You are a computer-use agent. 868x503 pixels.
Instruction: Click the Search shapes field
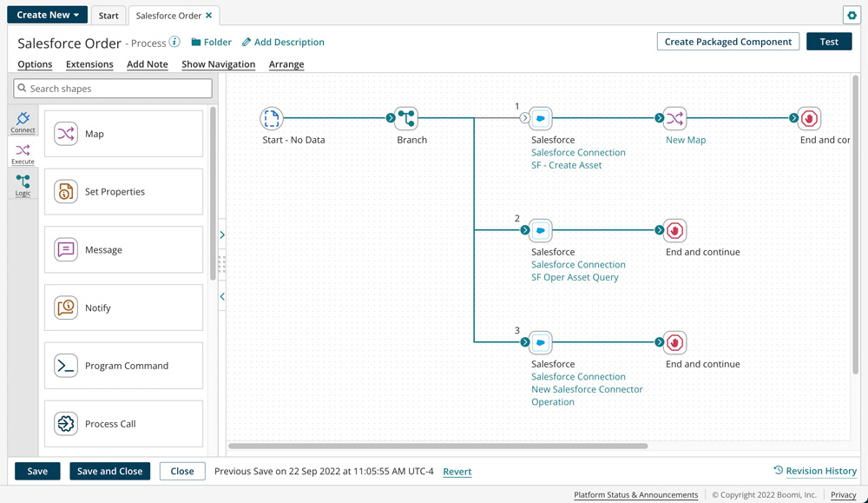pyautogui.click(x=113, y=88)
